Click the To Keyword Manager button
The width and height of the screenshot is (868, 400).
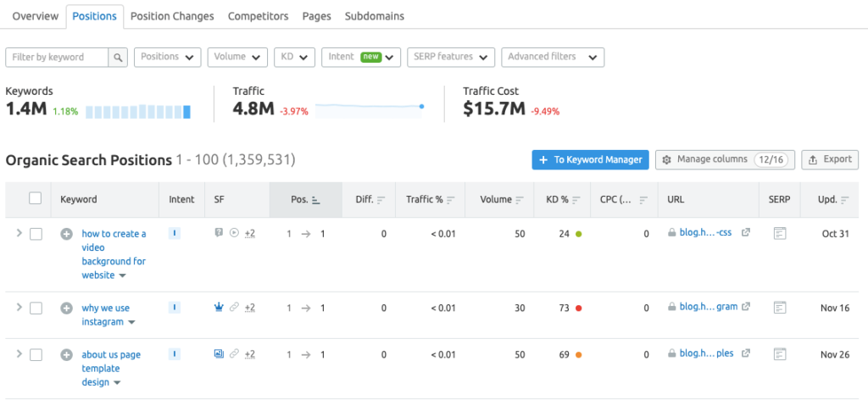point(590,159)
